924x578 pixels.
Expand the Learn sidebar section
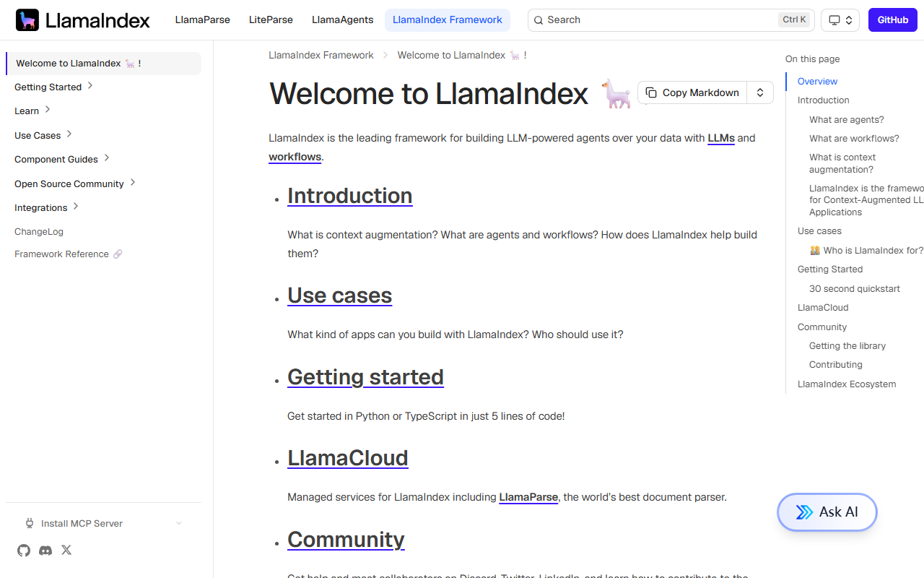tap(48, 110)
